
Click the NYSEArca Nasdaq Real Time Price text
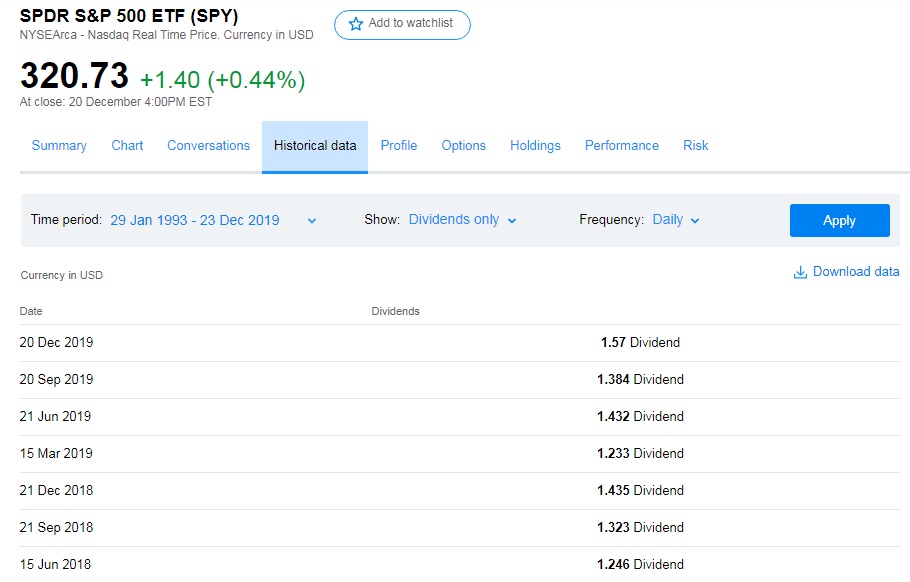(167, 35)
